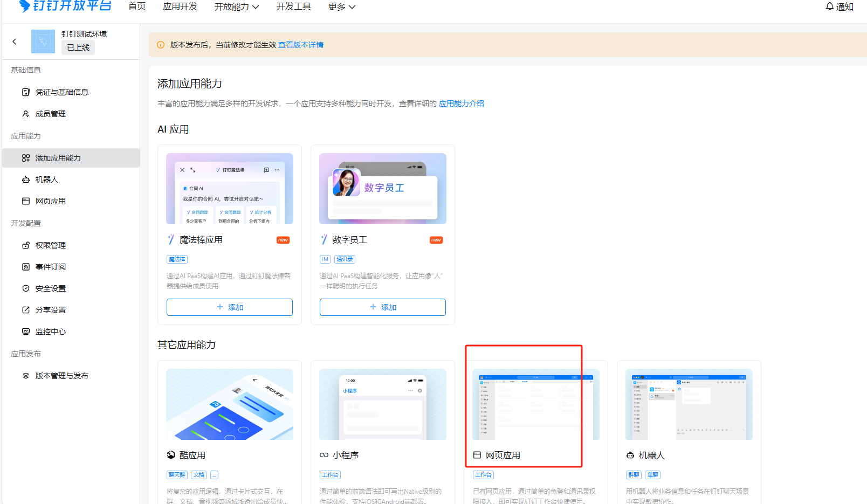
Task: Click the 文档 tag under 酷应用
Action: pyautogui.click(x=199, y=475)
